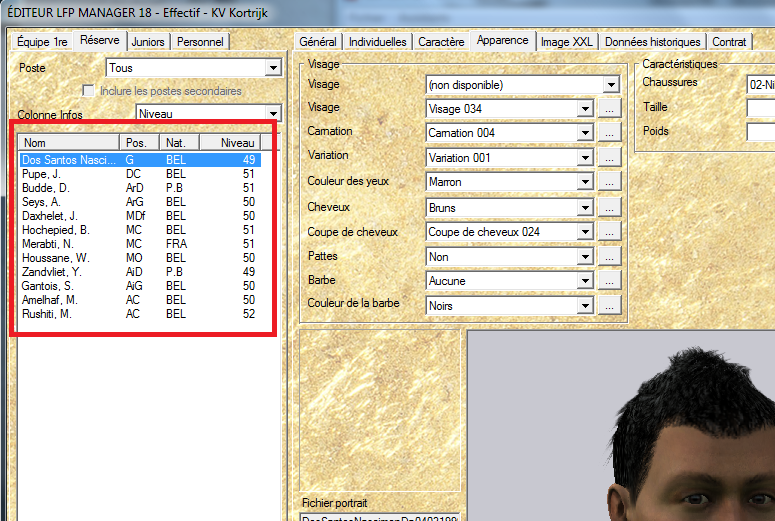Open the Visage 034 dropdown

509,108
